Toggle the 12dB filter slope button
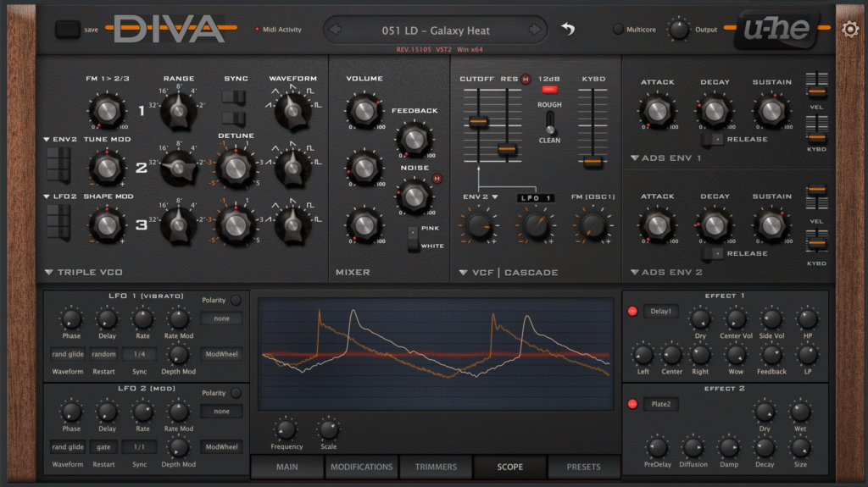868x487 pixels. coord(549,89)
